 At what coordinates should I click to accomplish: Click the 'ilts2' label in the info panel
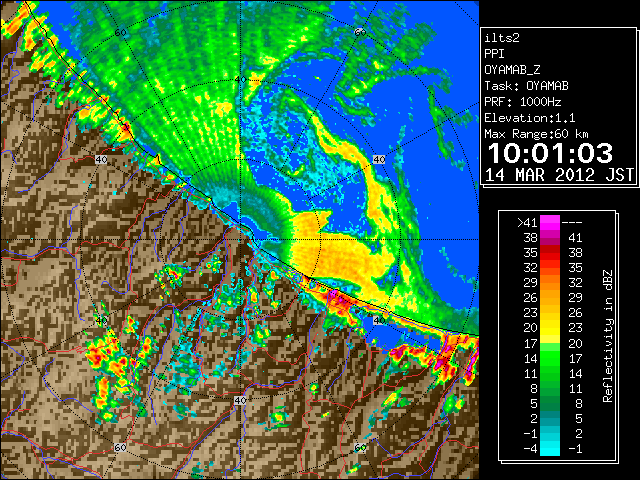[x=502, y=38]
